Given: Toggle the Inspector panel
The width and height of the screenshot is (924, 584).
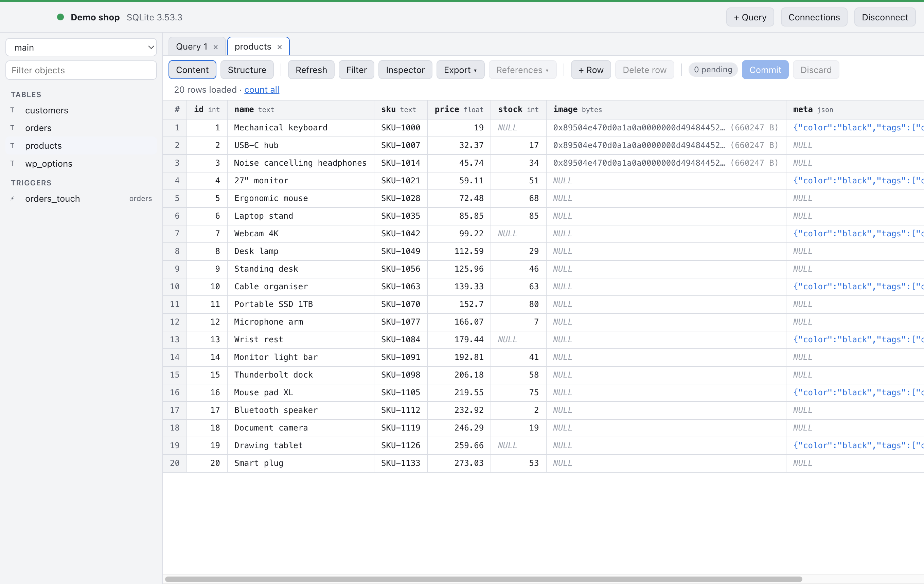Looking at the screenshot, I should [x=405, y=70].
